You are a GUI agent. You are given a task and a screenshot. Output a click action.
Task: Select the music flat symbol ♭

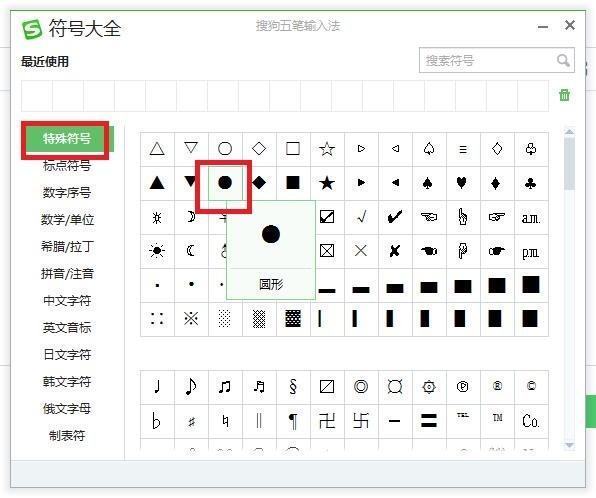click(157, 421)
